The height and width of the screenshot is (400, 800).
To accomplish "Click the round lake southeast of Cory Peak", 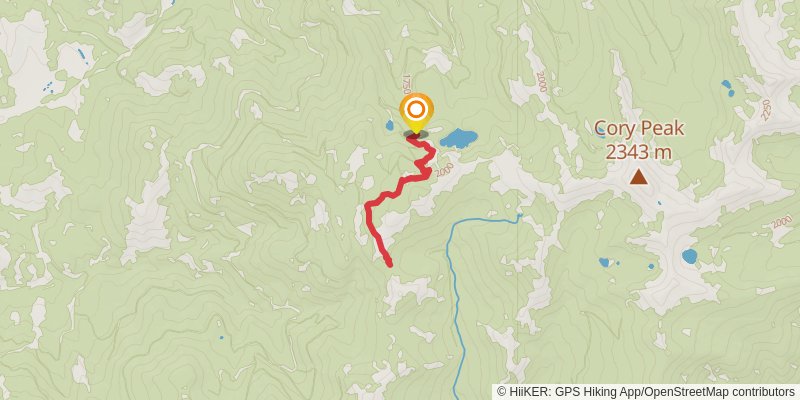I will point(690,256).
